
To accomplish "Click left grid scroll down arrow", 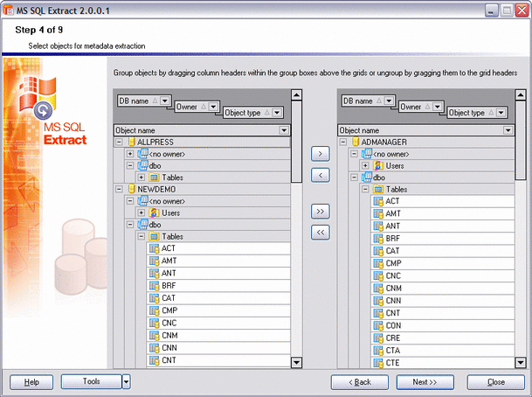I will click(296, 363).
